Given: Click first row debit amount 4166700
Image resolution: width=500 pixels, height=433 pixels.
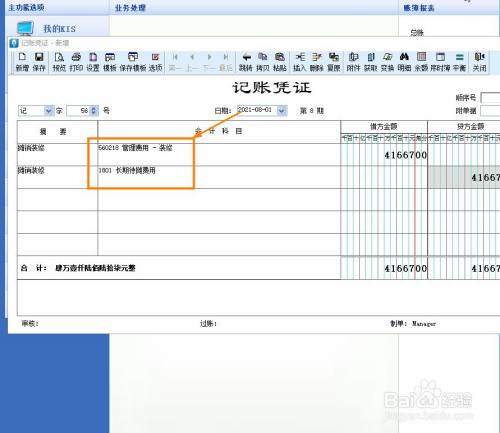Looking at the screenshot, I should tap(405, 155).
